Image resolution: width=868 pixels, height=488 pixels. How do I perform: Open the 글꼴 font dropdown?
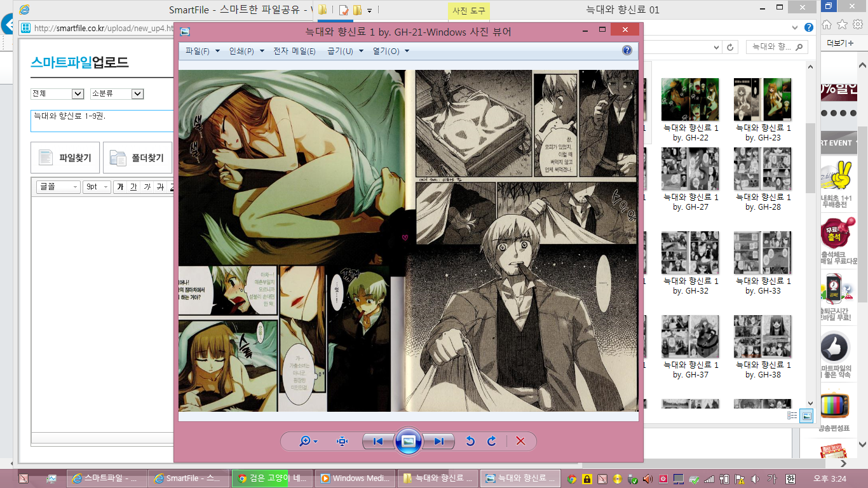tap(58, 187)
